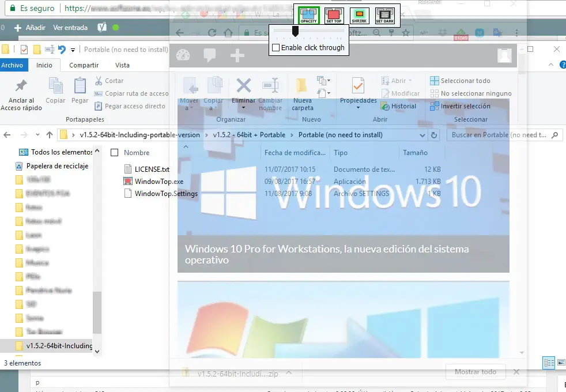The image size is (566, 392).
Task: Click Modificar in the Abrir group
Action: click(x=401, y=93)
